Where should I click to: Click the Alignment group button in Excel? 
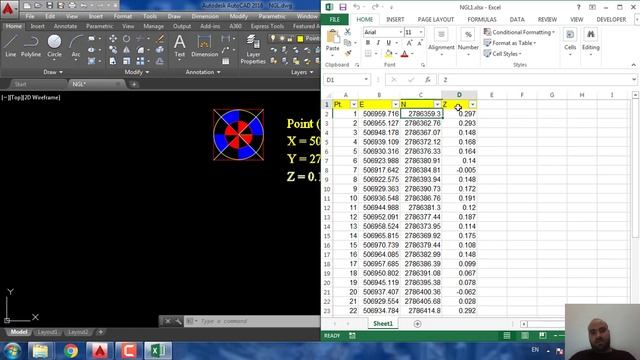(441, 42)
